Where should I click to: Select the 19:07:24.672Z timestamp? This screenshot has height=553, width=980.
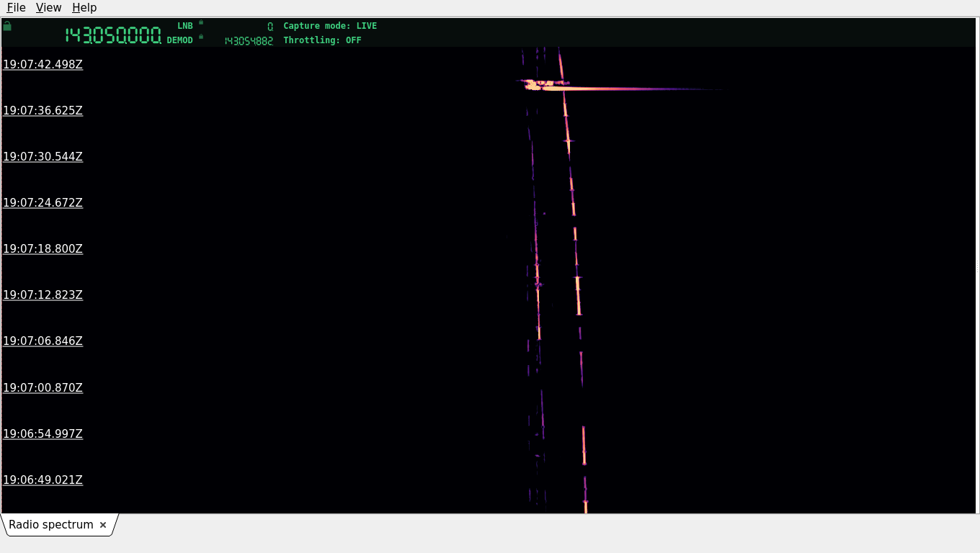[43, 202]
